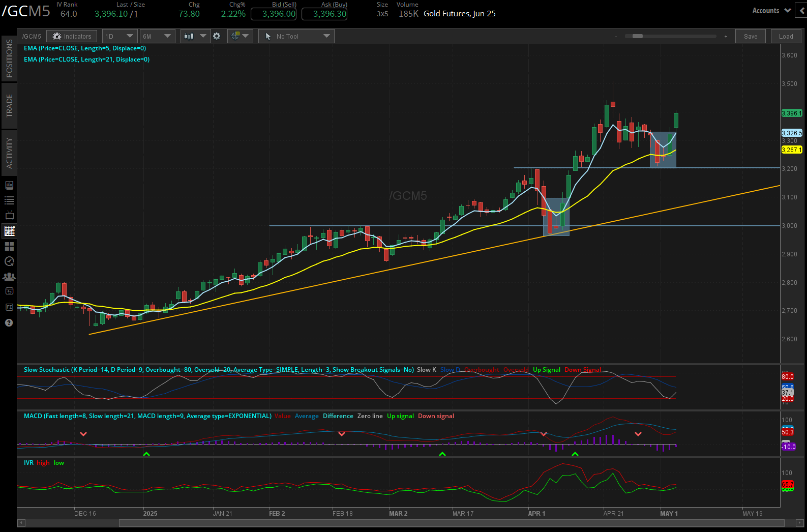Click the IV Rank 64.0 value
This screenshot has width=807, height=532.
click(69, 14)
